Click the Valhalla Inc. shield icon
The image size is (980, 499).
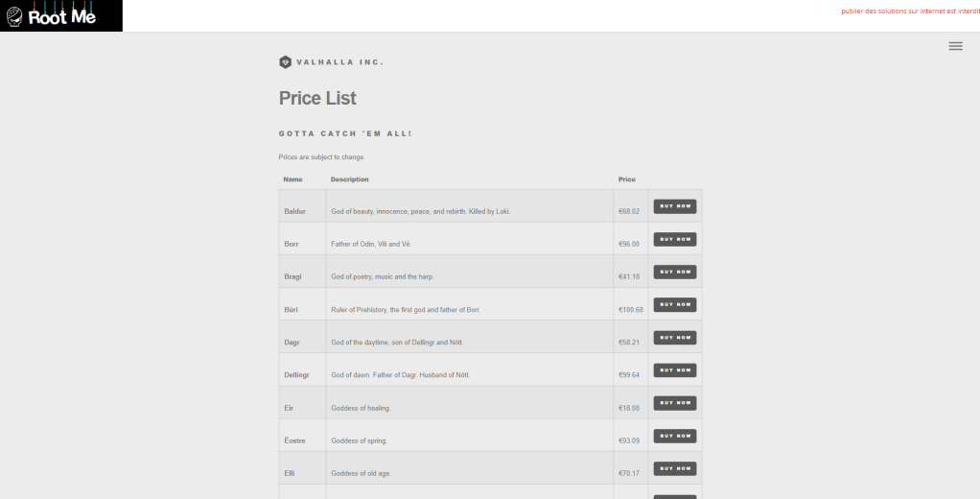(x=285, y=62)
